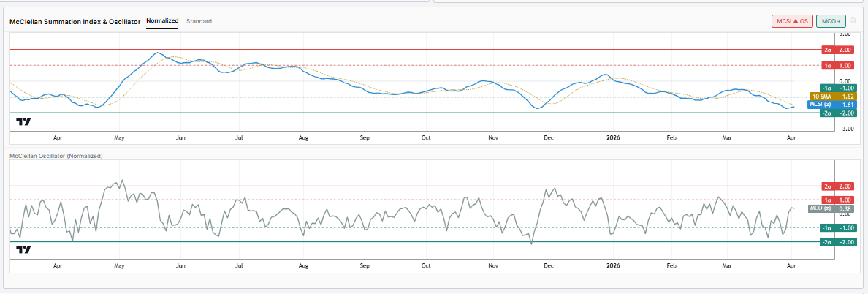
Task: Click 2026 on the Summation Index time axis
Action: pos(612,137)
